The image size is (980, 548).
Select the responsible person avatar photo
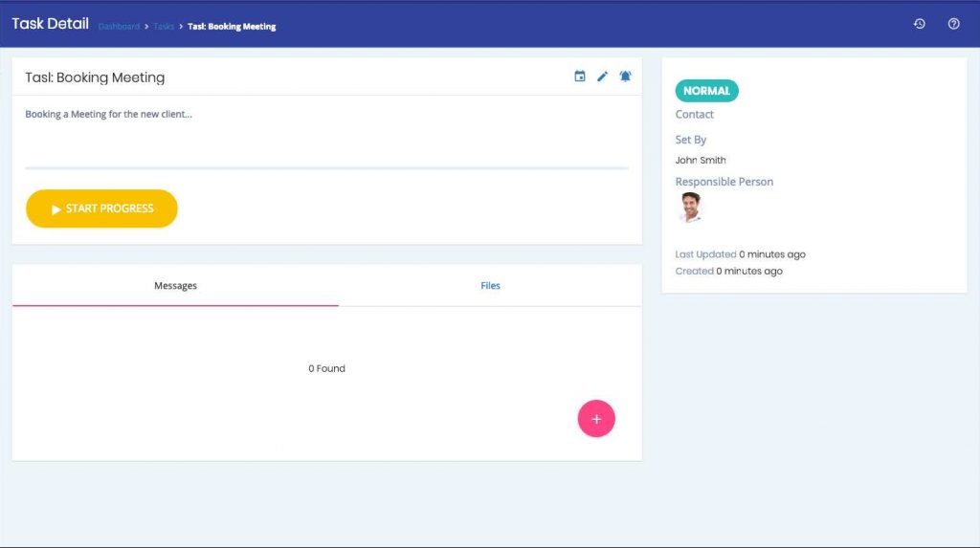(690, 208)
